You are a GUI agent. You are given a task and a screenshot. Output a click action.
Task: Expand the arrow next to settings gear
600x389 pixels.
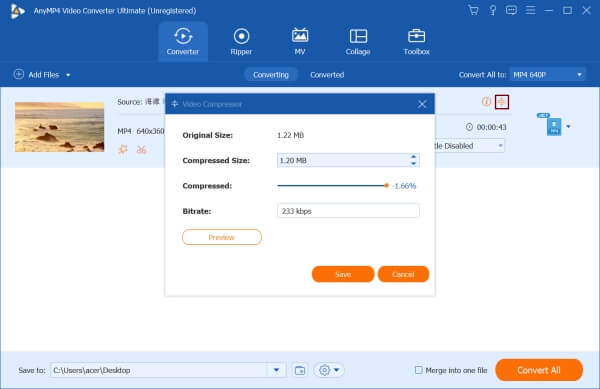coord(336,370)
